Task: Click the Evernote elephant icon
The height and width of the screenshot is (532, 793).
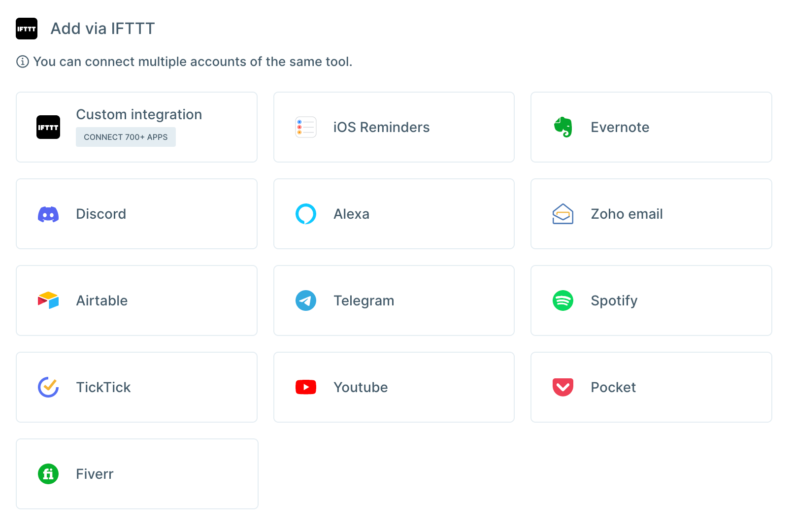Action: click(x=563, y=127)
